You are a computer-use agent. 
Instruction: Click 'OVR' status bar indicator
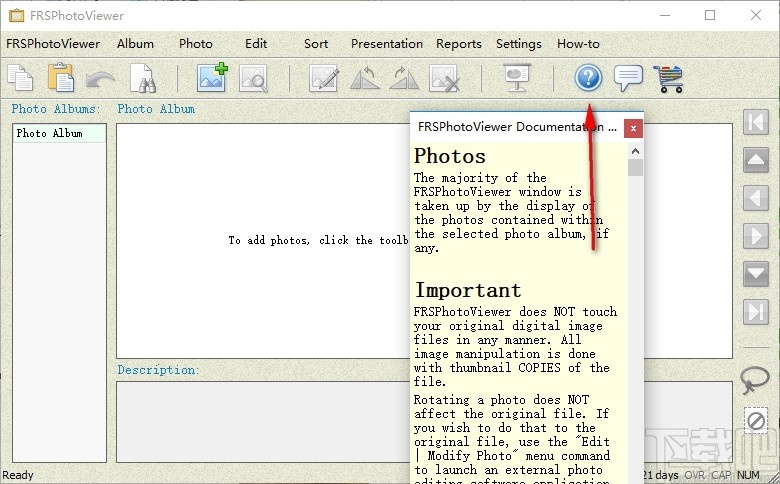(x=694, y=475)
